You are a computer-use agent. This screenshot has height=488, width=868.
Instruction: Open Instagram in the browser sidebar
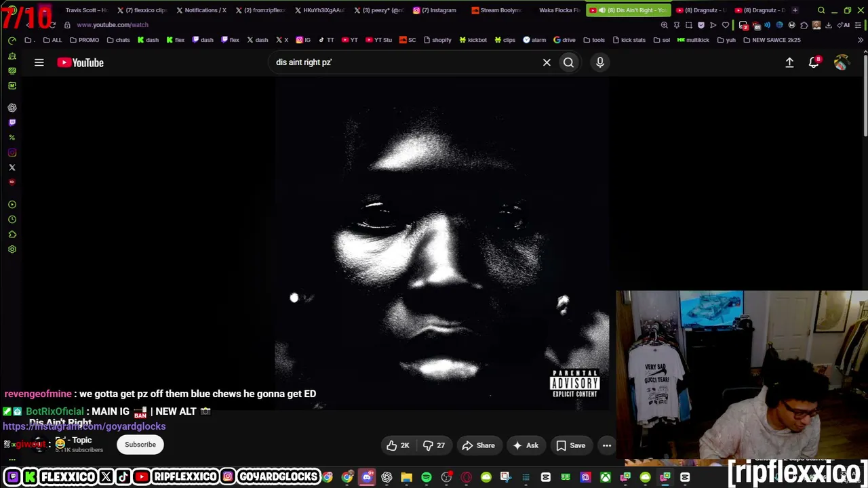coord(12,152)
